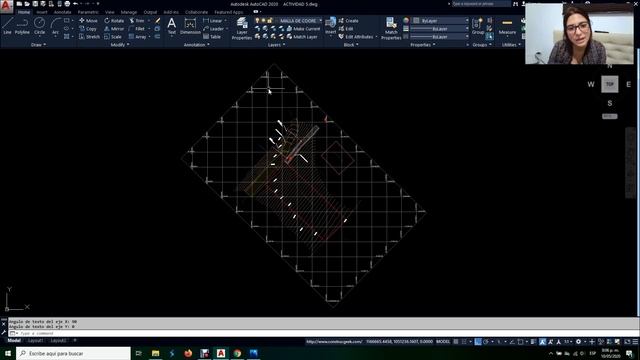This screenshot has width=640, height=360.
Task: Open the Parametric ribbon tab
Action: click(x=88, y=12)
